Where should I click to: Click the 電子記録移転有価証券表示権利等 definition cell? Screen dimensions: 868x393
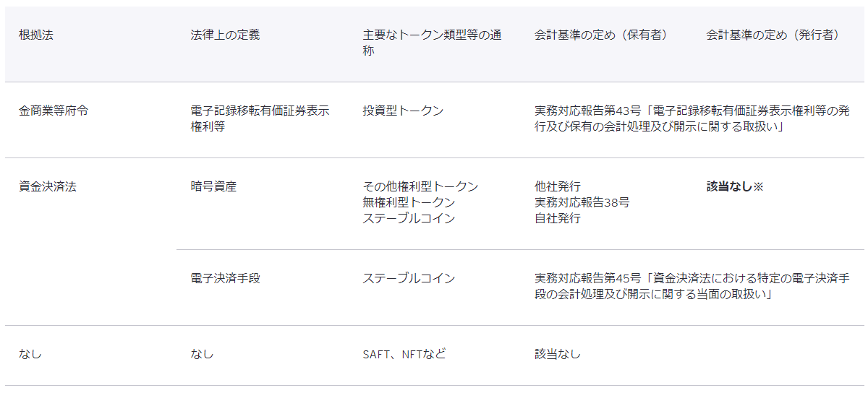[260, 118]
